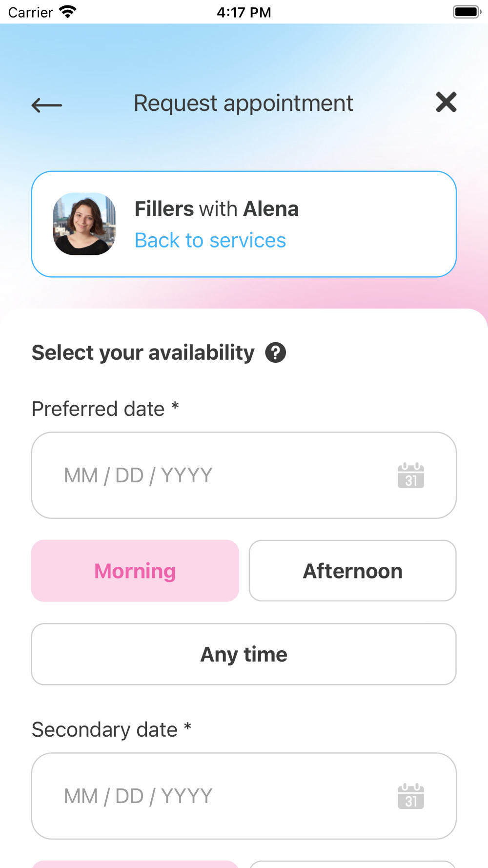The height and width of the screenshot is (868, 488).
Task: Select Morning for the preferred date
Action: tap(135, 571)
